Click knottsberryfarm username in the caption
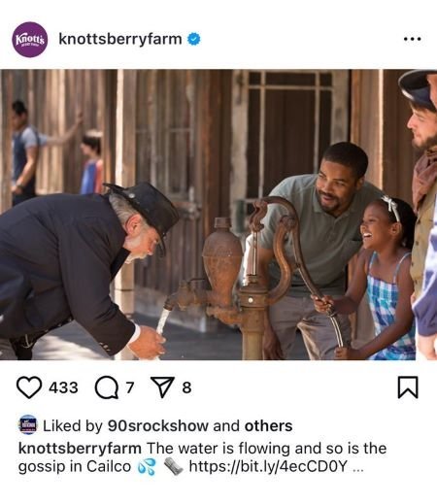437x504 pixels. [x=80, y=449]
